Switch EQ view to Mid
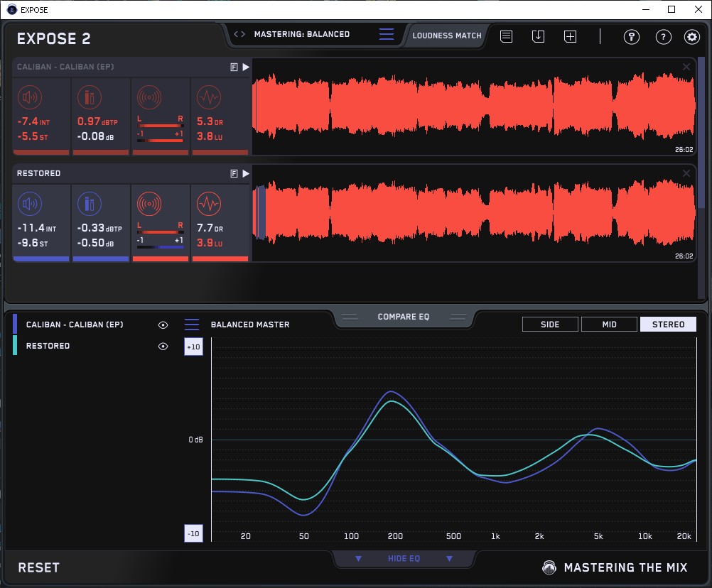Image resolution: width=712 pixels, height=588 pixels. 609,325
